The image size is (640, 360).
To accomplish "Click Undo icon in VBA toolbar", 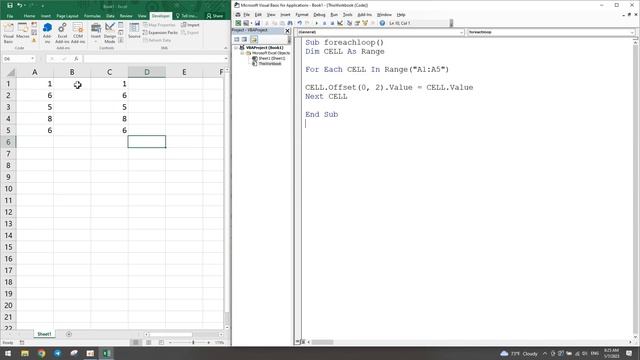I will (300, 23).
